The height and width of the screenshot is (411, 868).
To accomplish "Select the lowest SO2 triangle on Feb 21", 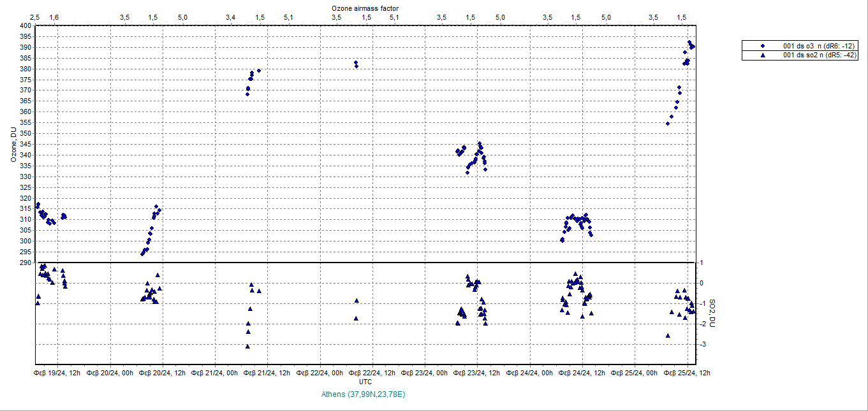I will [x=247, y=346].
